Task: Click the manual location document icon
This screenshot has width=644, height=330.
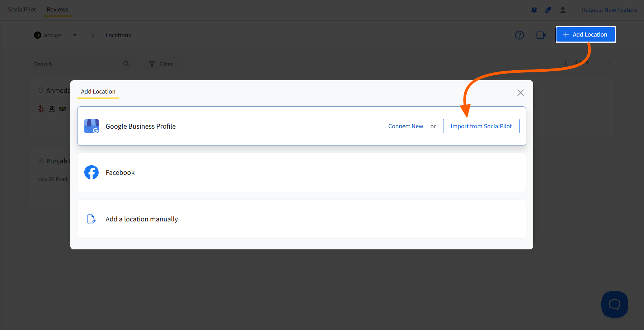Action: (91, 219)
